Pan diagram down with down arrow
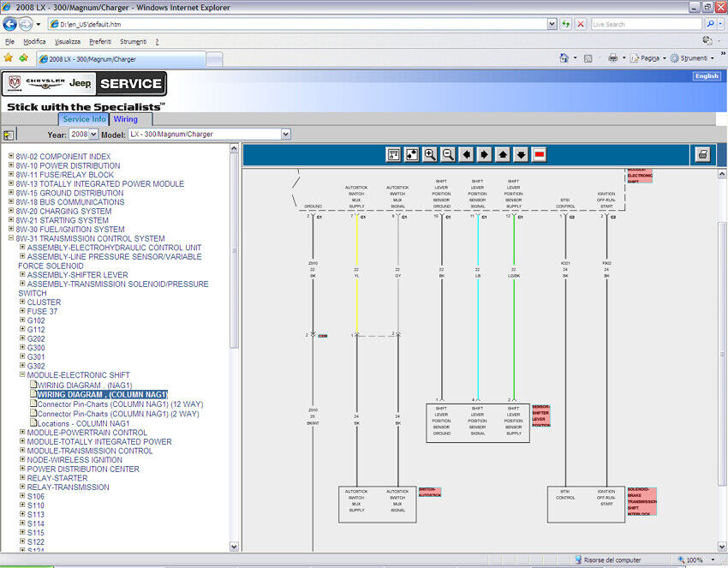 pyautogui.click(x=521, y=154)
